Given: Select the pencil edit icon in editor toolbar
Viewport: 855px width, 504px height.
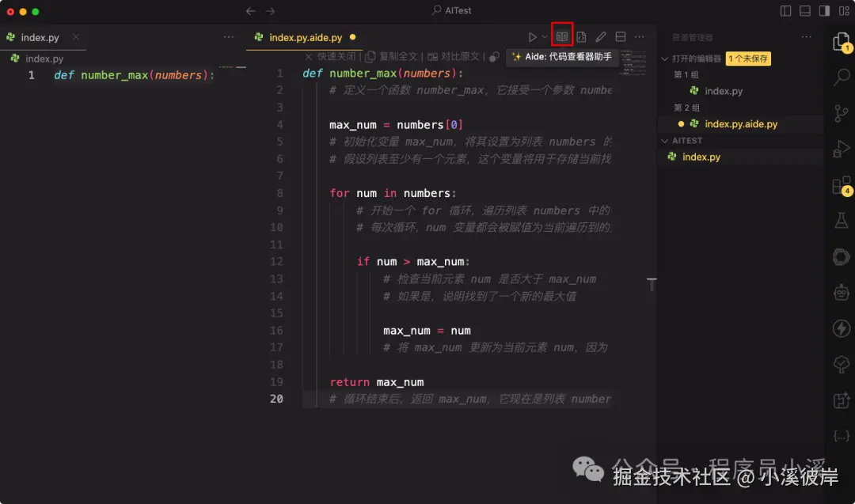Looking at the screenshot, I should click(601, 36).
